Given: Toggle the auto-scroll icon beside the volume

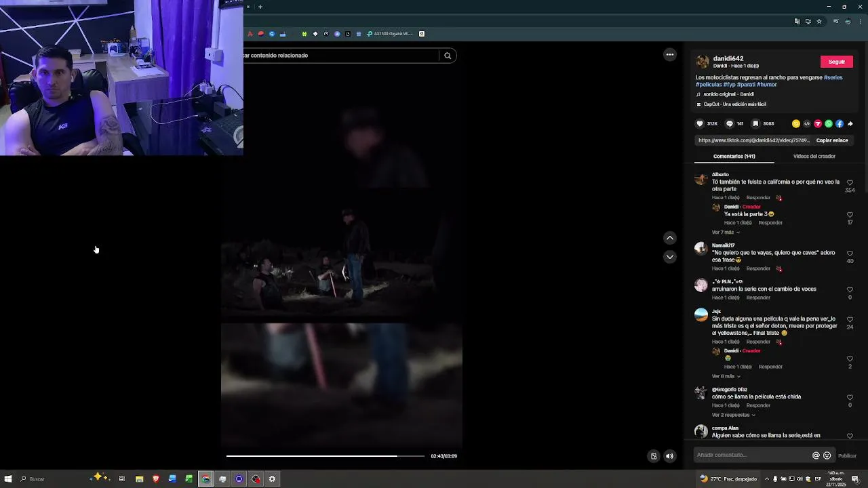Looking at the screenshot, I should coord(654,456).
